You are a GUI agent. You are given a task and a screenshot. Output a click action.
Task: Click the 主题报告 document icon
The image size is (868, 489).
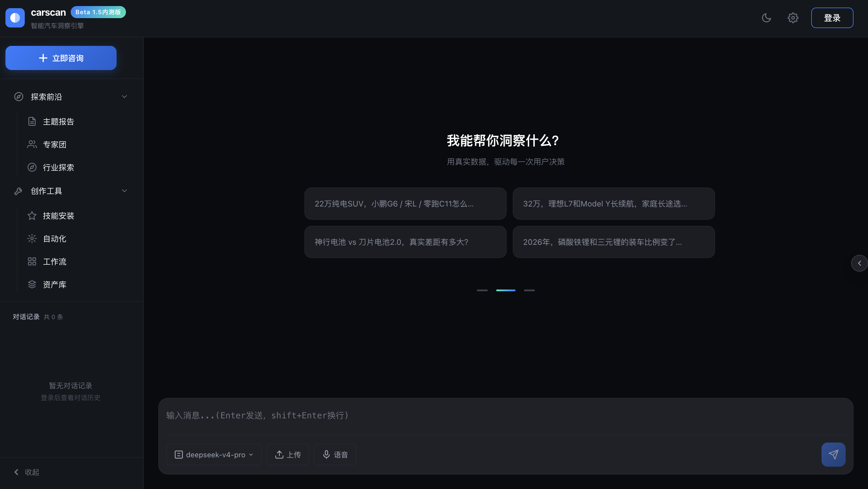tap(32, 122)
